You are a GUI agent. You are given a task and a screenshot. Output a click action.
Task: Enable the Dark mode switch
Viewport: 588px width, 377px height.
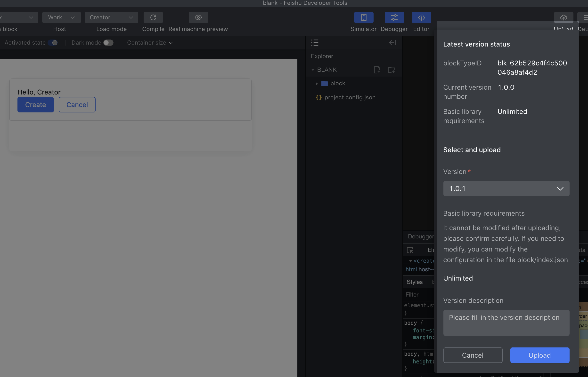tap(108, 43)
